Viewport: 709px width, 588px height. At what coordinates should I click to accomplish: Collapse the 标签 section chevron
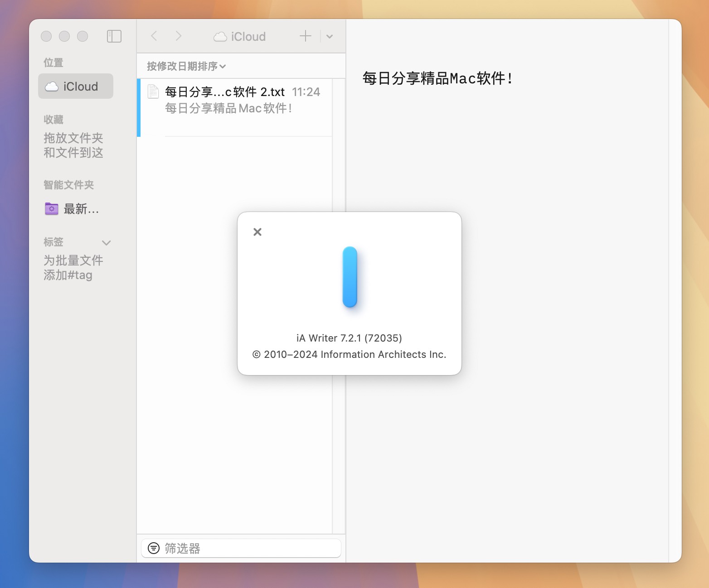pos(107,243)
